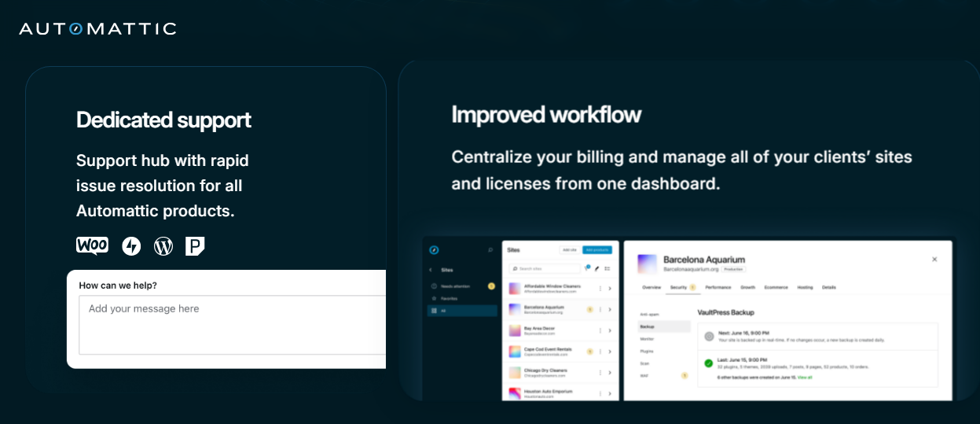Screen dimensions: 980x424
Task: Open kebab menu for Barcelona Aquarium row
Action: [x=600, y=309]
